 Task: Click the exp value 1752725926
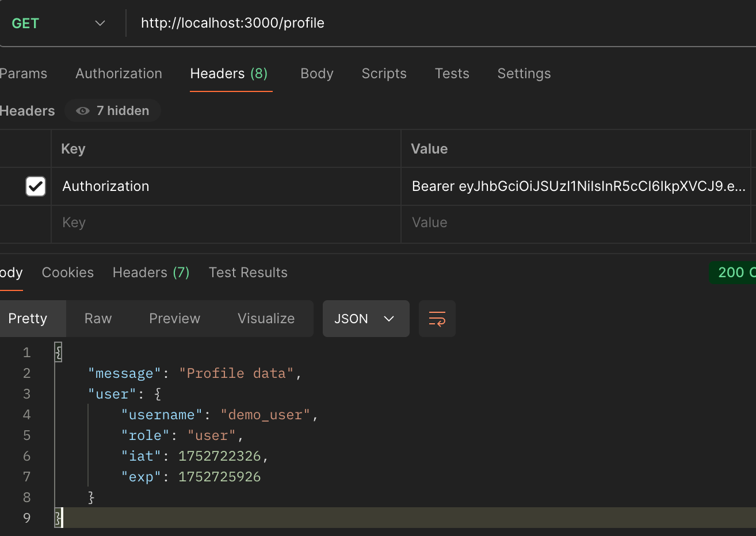[x=220, y=477]
